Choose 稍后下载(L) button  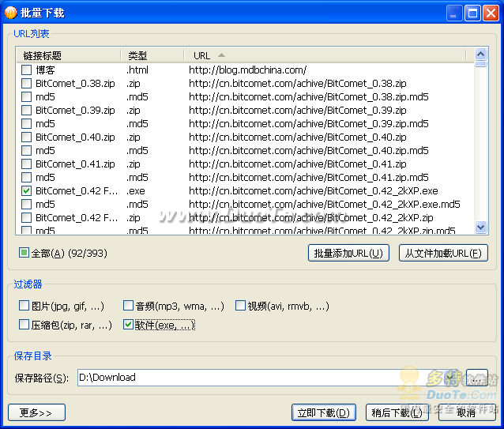pos(397,412)
